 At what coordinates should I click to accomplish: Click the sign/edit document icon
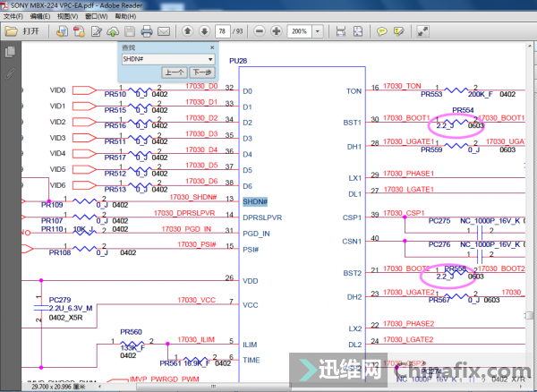tap(97, 31)
